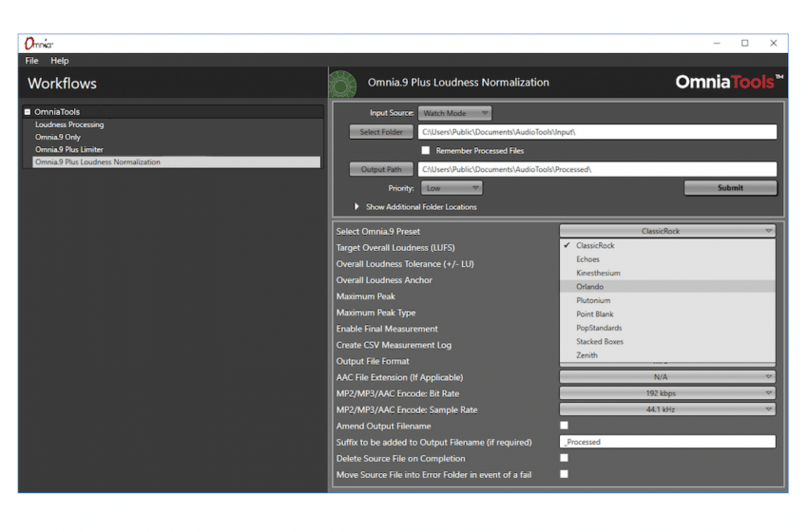Select the Omnia.9 Plus Limiter workflow
This screenshot has height=532, width=808.
click(69, 149)
